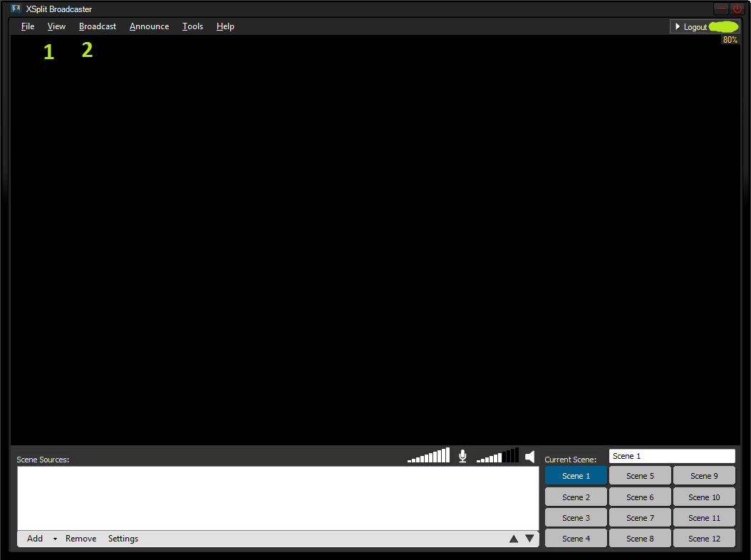Mute the speaker audio icon
The height and width of the screenshot is (560, 751).
tap(529, 457)
